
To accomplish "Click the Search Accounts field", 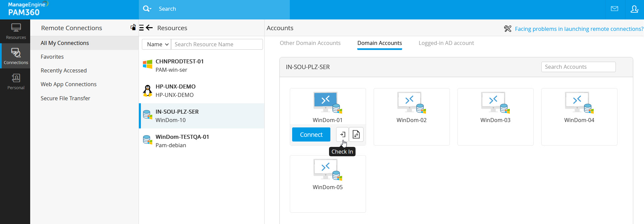I will tap(578, 67).
